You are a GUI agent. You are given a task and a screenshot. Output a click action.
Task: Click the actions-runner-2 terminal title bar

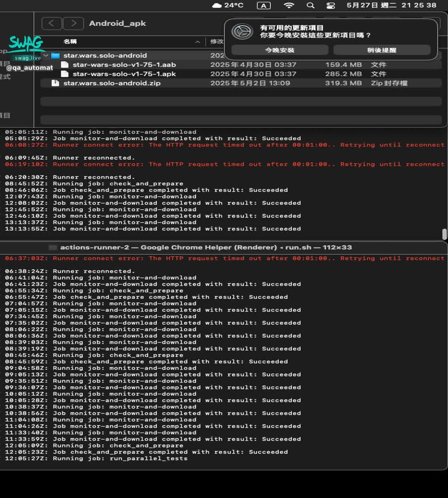coord(206,247)
